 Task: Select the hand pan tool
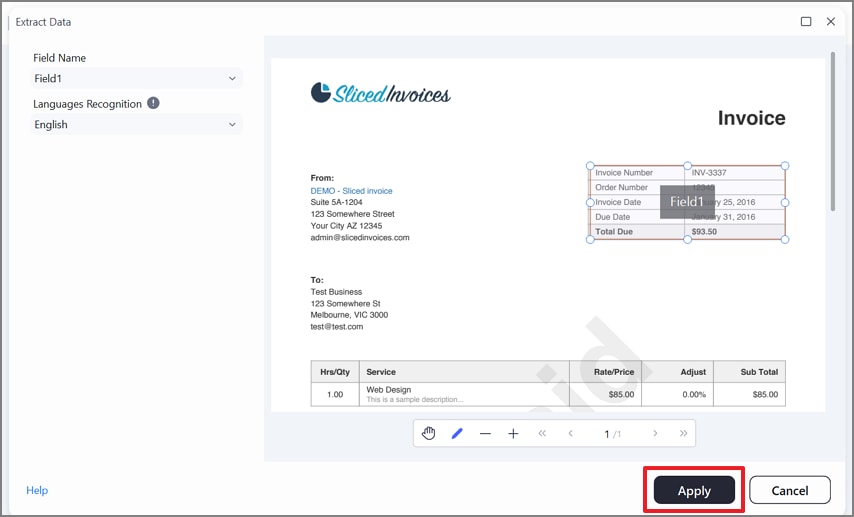coord(429,434)
